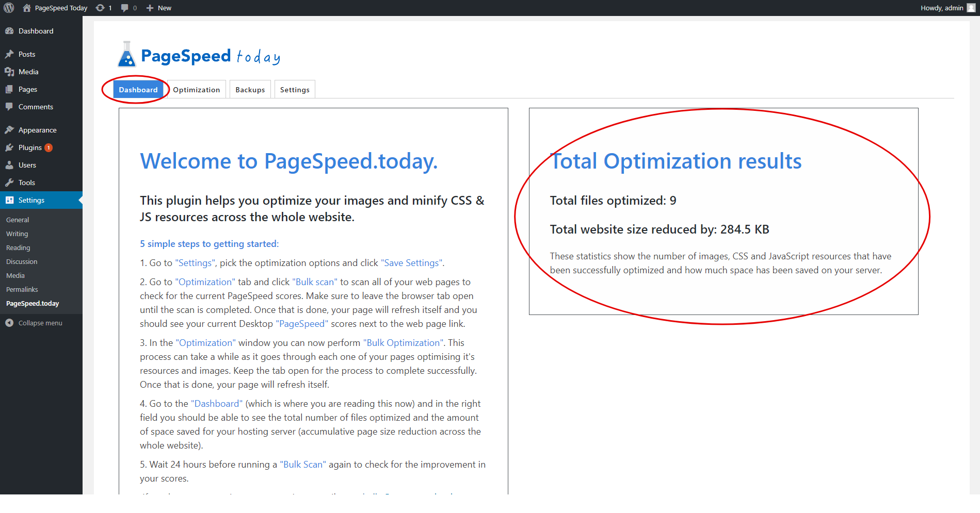This screenshot has height=513, width=980.
Task: Open Tools in the sidebar menu
Action: pos(27,183)
